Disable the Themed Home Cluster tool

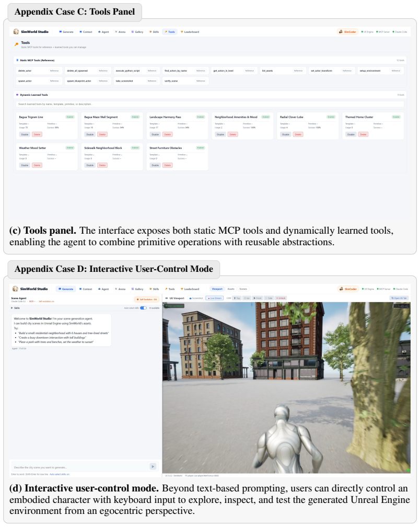[351, 134]
